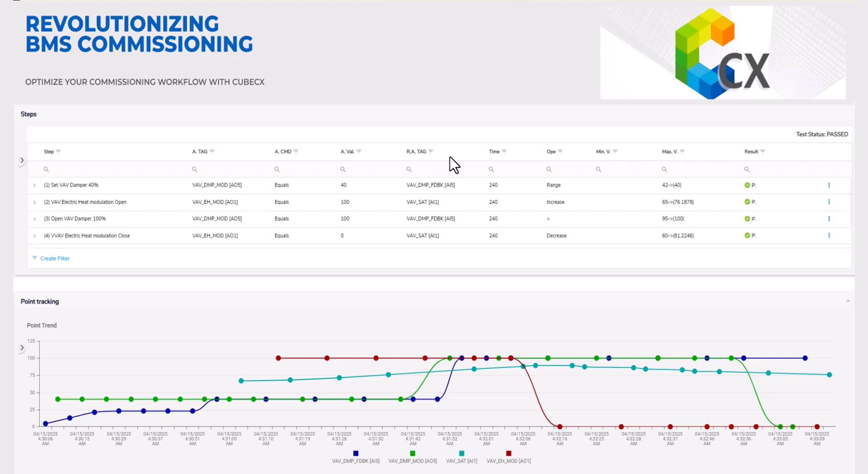Click the last blue data point at 100 on chart
The image size is (868, 474).
tap(805, 358)
